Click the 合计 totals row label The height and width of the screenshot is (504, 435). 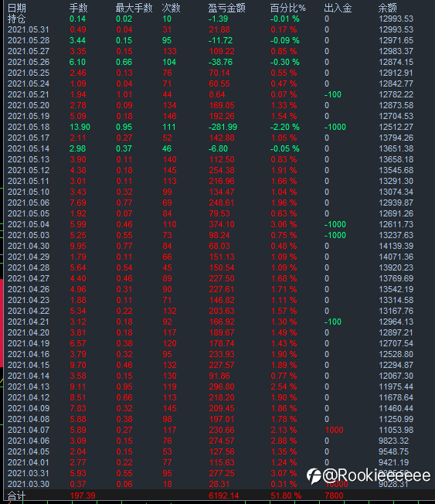pos(16,496)
